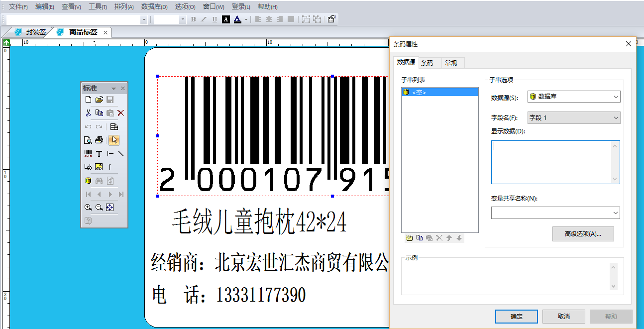Close the 商品标签 document tab

tap(105, 32)
